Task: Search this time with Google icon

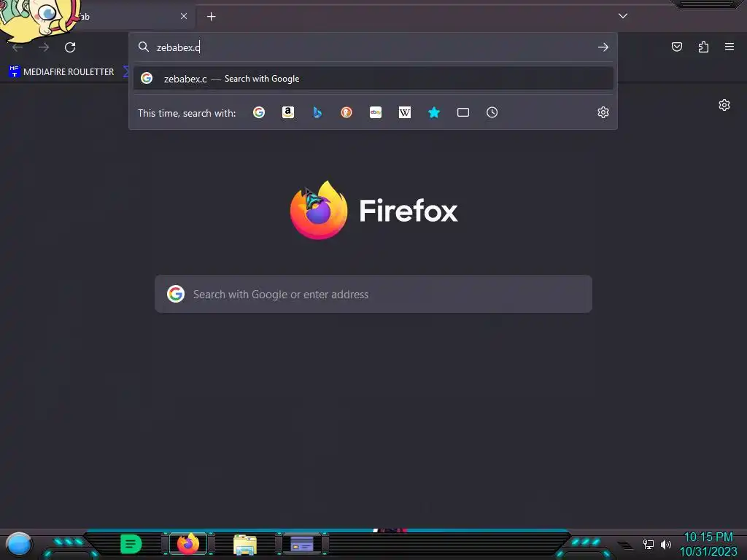Action: pos(259,112)
